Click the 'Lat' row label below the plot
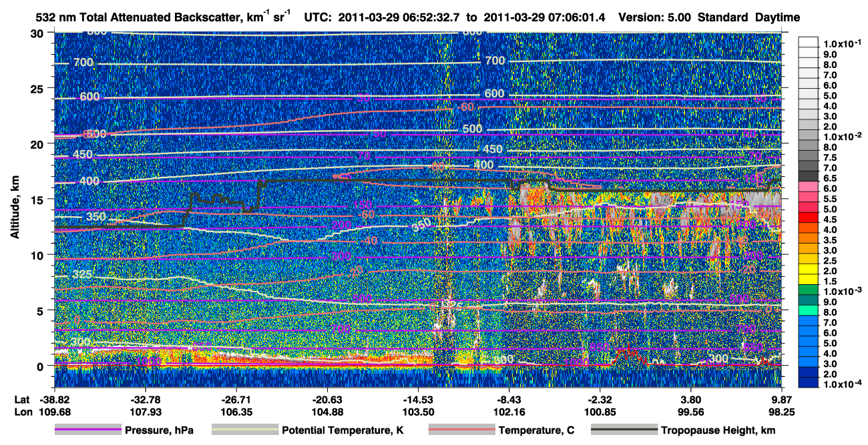868x445 pixels. [x=21, y=400]
